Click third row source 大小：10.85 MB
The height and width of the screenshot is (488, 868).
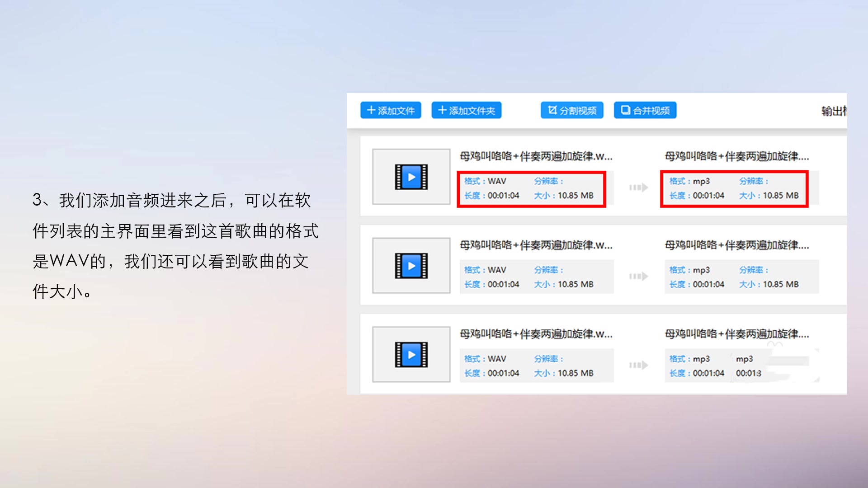564,373
